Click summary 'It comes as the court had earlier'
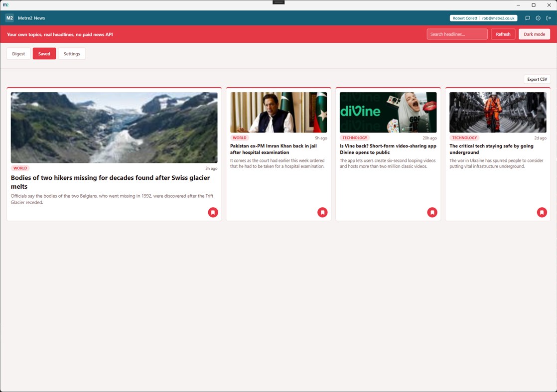The width and height of the screenshot is (557, 392). click(278, 163)
